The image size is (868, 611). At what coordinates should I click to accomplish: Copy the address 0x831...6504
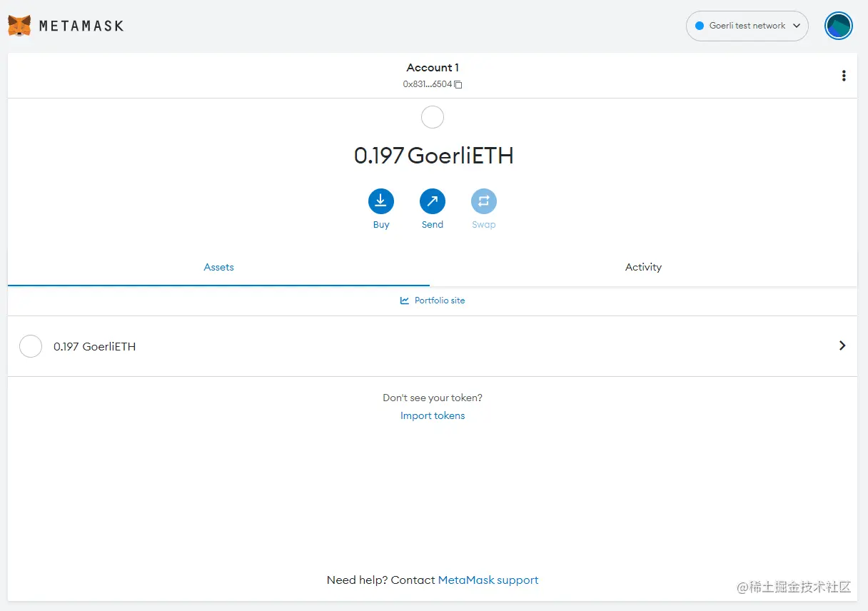tap(433, 84)
